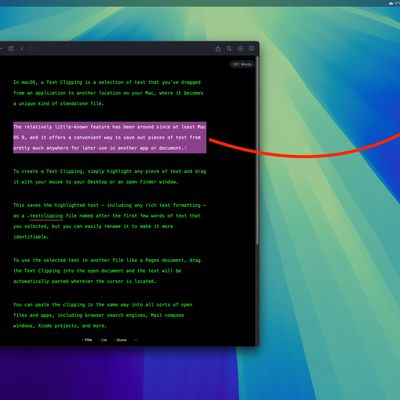Screen dimensions: 400x400
Task: Click line 'To use the selected text in another'
Action: pos(107,260)
